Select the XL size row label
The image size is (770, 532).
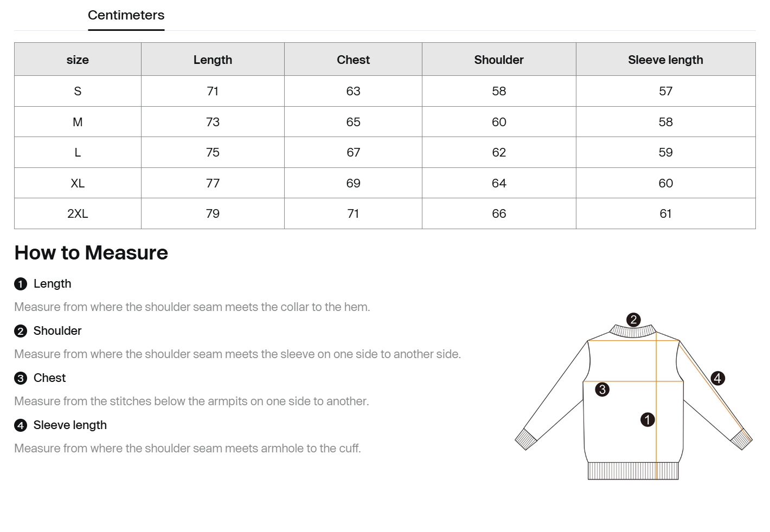pos(78,183)
